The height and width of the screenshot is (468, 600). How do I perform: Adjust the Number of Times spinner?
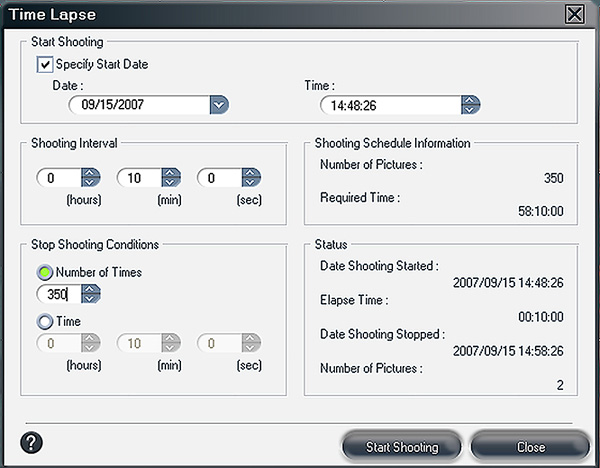[x=90, y=294]
